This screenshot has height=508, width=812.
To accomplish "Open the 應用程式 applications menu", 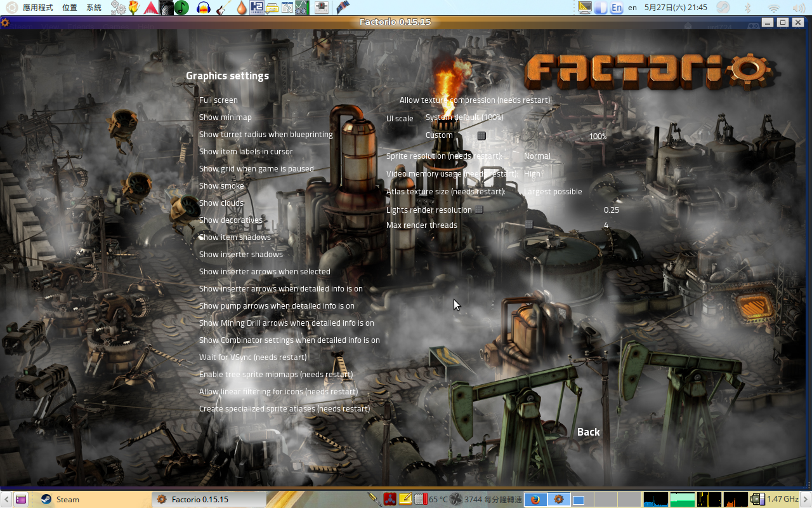I will (38, 8).
